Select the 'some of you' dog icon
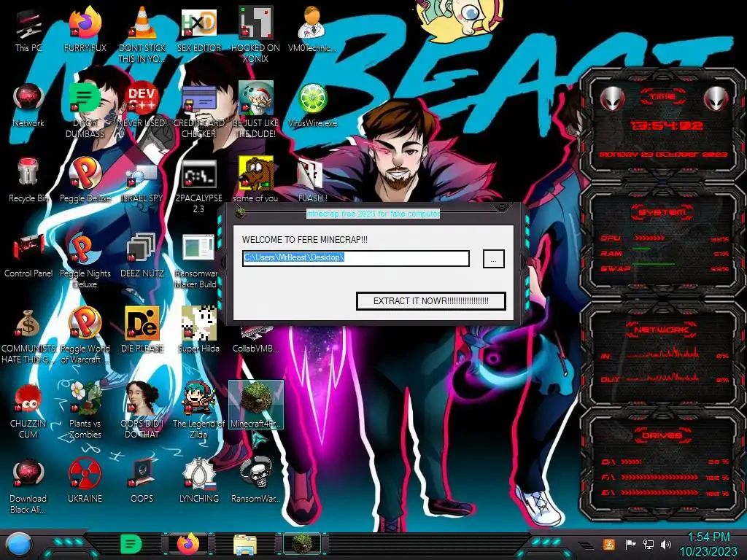Viewport: 747px width, 560px height. (256, 181)
